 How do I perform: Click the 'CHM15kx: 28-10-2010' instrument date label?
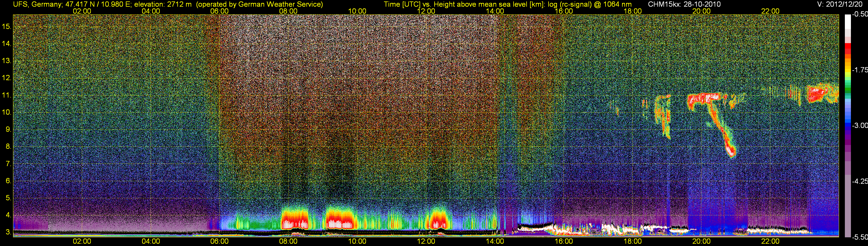684,4
